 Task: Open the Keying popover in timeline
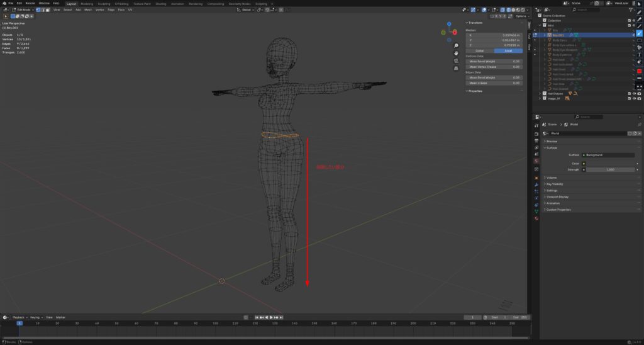pos(36,317)
